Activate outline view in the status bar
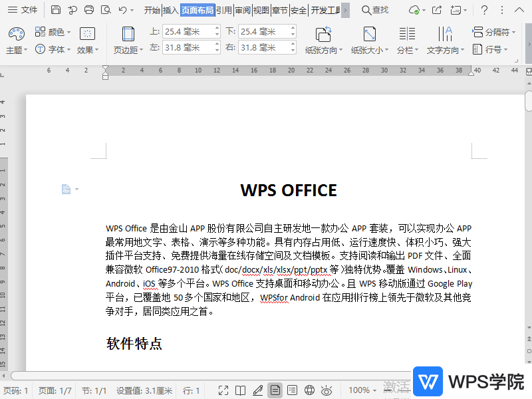This screenshot has height=399, width=532. click(x=293, y=390)
